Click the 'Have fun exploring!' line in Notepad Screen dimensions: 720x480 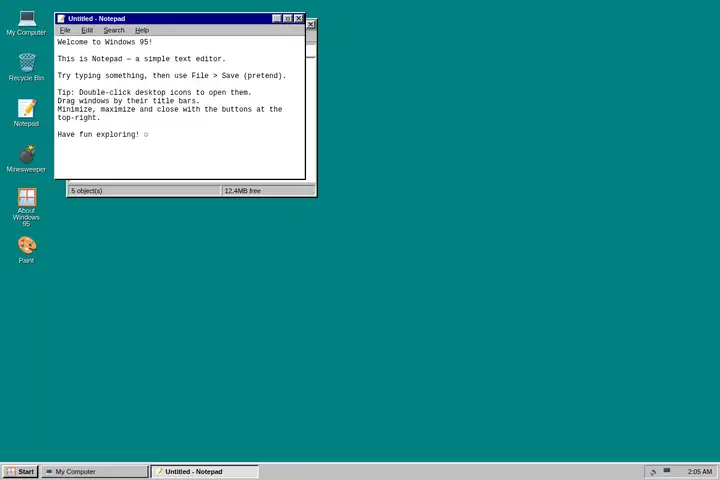click(x=103, y=135)
